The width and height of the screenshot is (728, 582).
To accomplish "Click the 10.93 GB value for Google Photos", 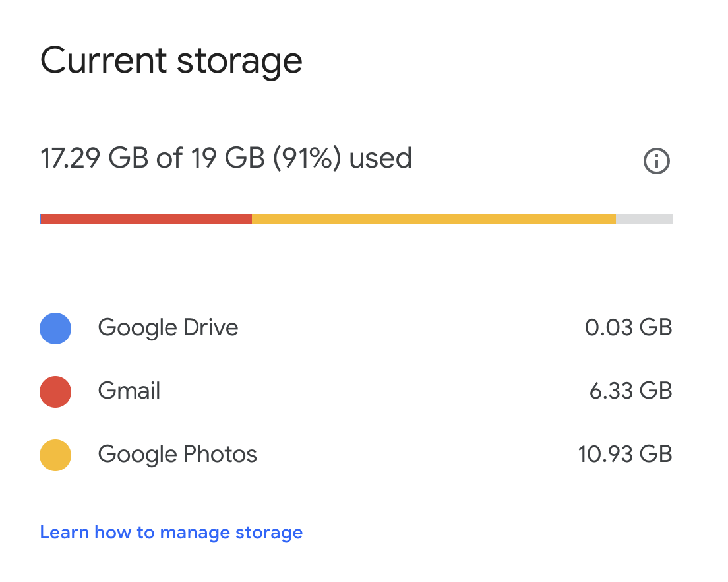I will (x=625, y=455).
